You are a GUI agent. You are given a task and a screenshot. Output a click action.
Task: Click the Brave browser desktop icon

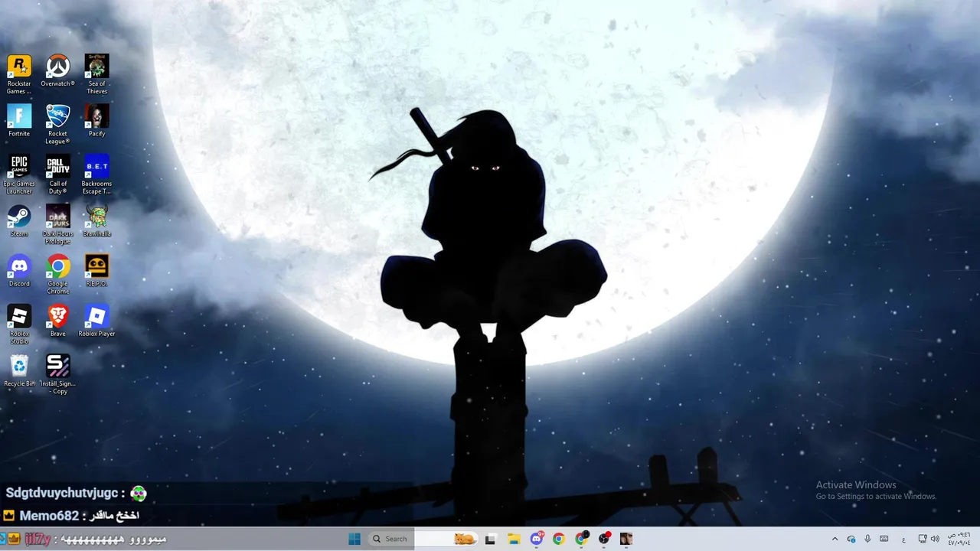(57, 320)
